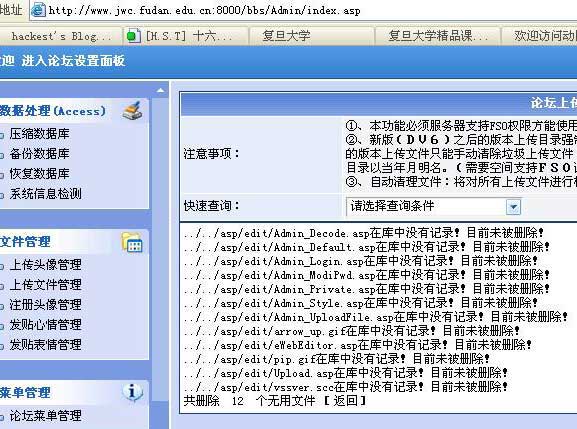The image size is (577, 429).
Task: Open 系统信息检测 menu entry
Action: pos(45,194)
